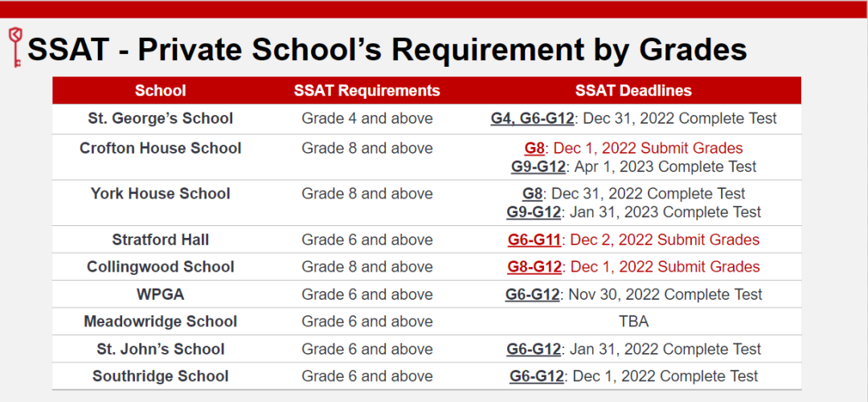Image resolution: width=868 pixels, height=402 pixels.
Task: Click York House G8 underlined label
Action: [x=533, y=195]
